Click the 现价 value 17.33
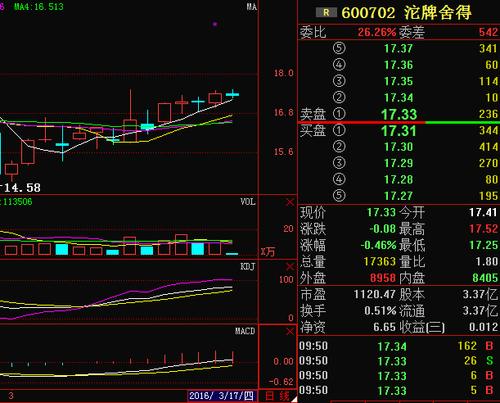 [381, 212]
